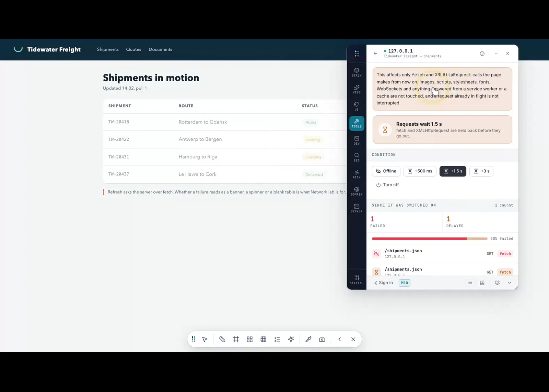
Task: Select the frame hash tool in toolbar
Action: tap(236, 339)
